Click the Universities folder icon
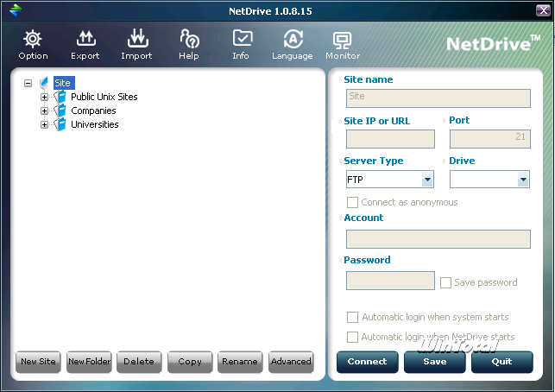This screenshot has width=555, height=392. (x=60, y=124)
